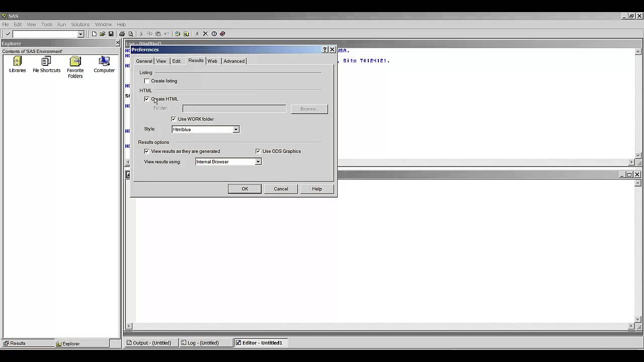Toggle the Use ODS Graphics checkbox
The height and width of the screenshot is (362, 644).
pos(258,151)
